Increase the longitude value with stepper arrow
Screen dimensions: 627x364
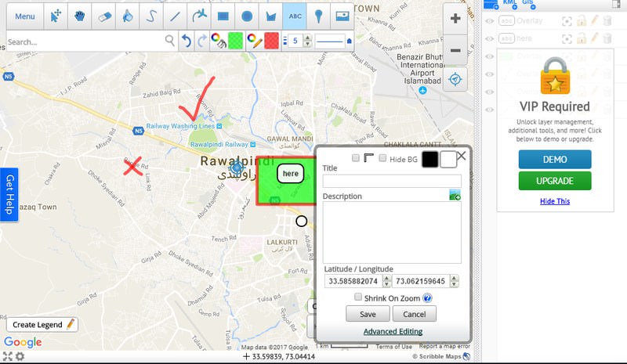pos(455,278)
